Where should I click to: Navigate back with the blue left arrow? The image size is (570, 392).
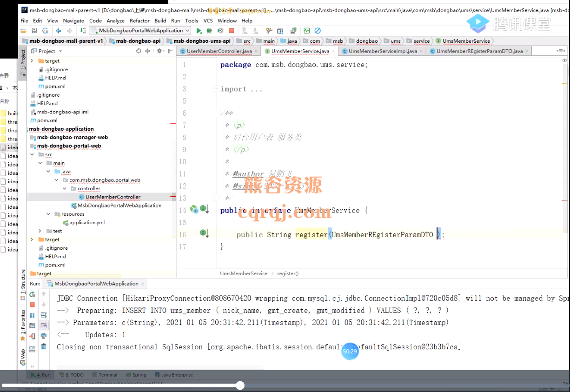pyautogui.click(x=59, y=31)
